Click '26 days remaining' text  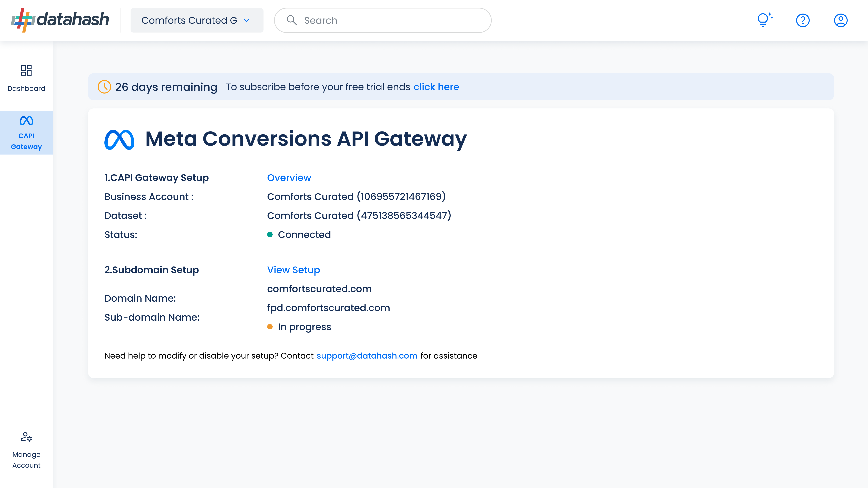(x=166, y=87)
